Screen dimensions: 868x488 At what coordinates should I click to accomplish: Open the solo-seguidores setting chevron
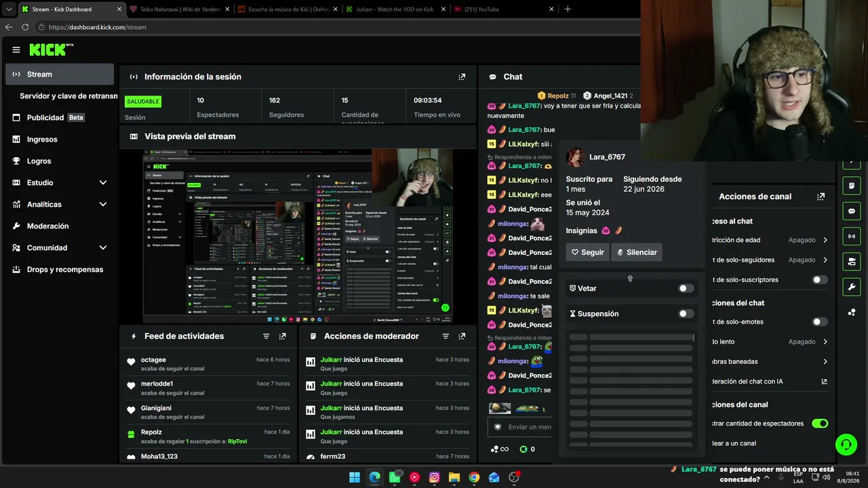(x=825, y=260)
